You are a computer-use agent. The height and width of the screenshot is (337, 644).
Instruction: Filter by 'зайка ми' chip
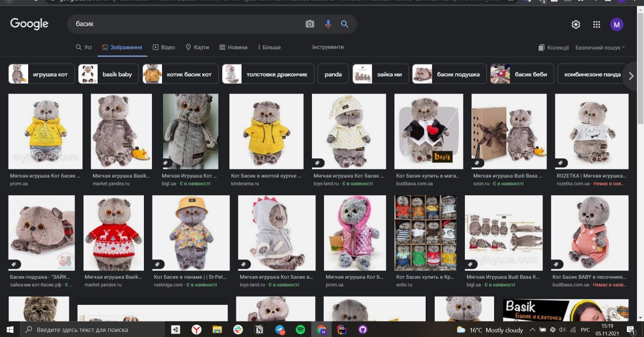pyautogui.click(x=380, y=74)
